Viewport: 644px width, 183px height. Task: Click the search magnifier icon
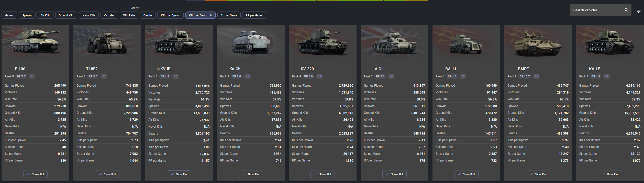[626, 10]
